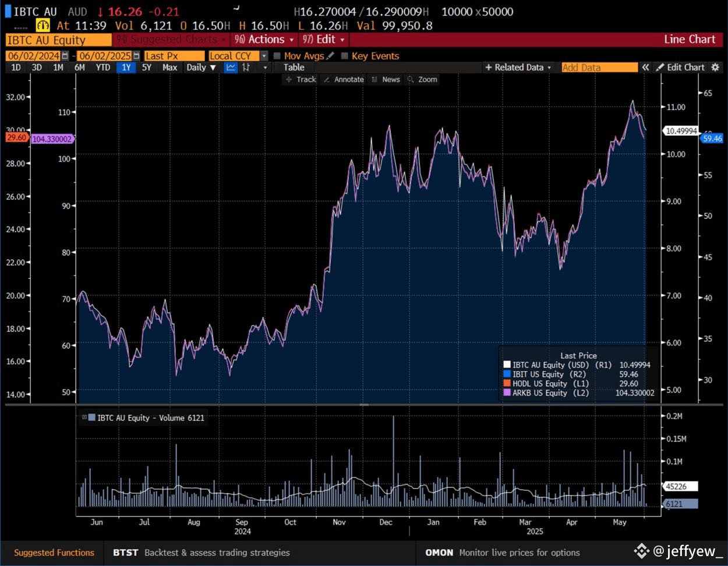Click the Edit Chart button
Screen dimensions: 728x566
(x=680, y=68)
